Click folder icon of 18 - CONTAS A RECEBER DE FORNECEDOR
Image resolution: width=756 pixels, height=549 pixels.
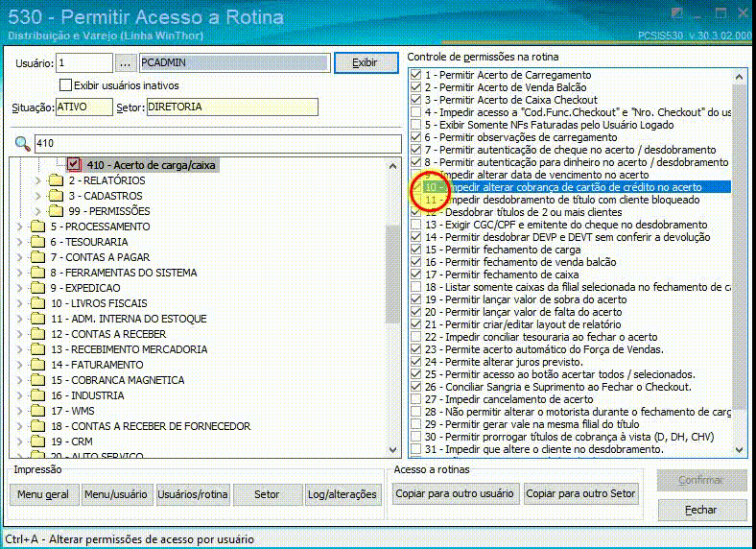click(x=37, y=426)
